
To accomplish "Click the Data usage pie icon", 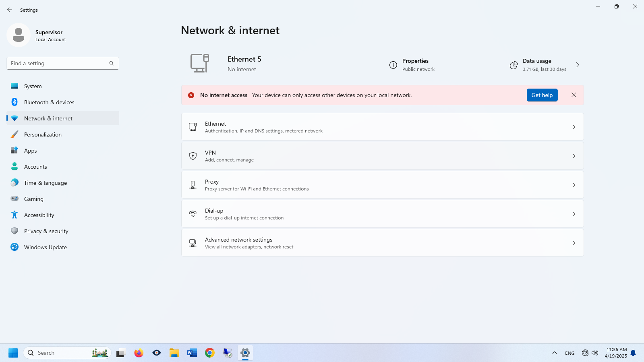I will [514, 65].
